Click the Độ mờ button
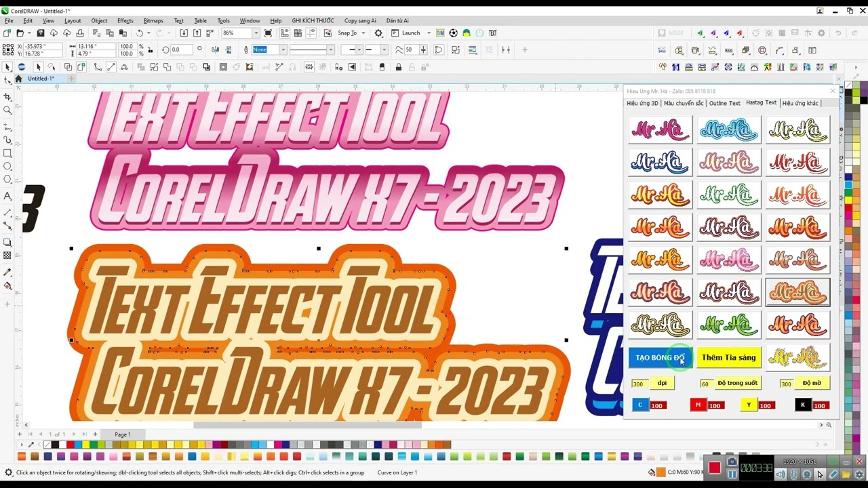 [812, 383]
